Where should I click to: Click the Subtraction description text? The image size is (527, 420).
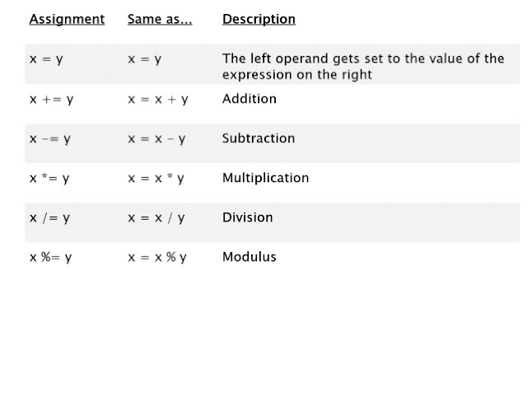(259, 138)
